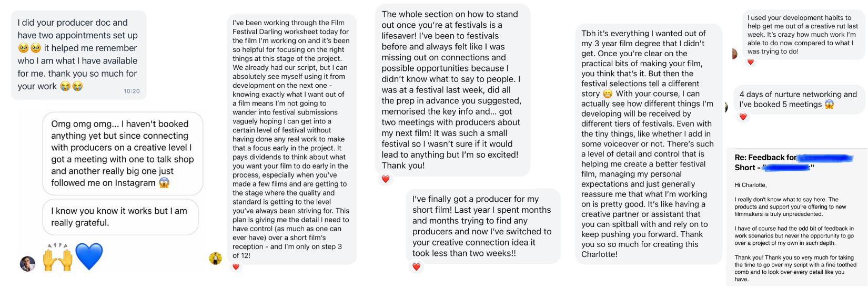
Task: Click the heart reaction under the Film Festival Darling message
Action: coord(236,267)
